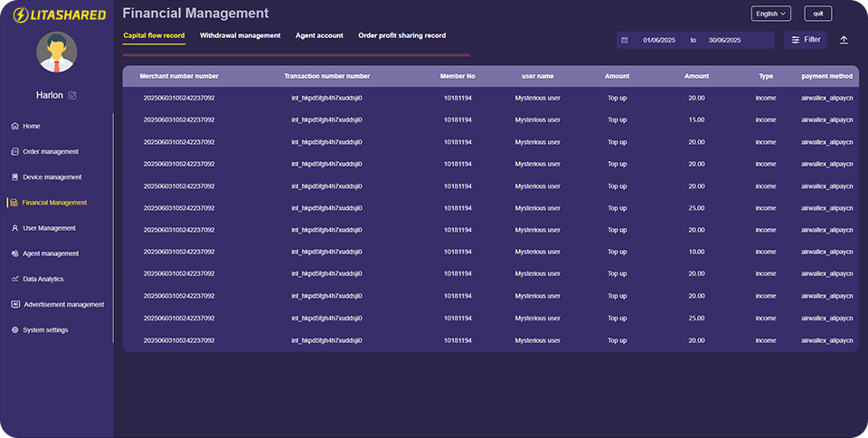Switch to the Agent account tab
Screen dimensions: 868x438
319,35
